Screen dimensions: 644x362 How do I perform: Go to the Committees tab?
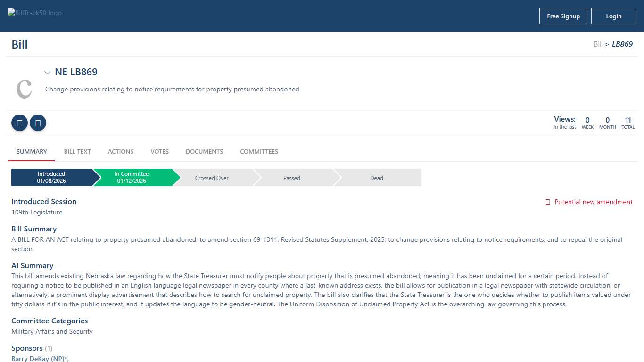point(259,152)
